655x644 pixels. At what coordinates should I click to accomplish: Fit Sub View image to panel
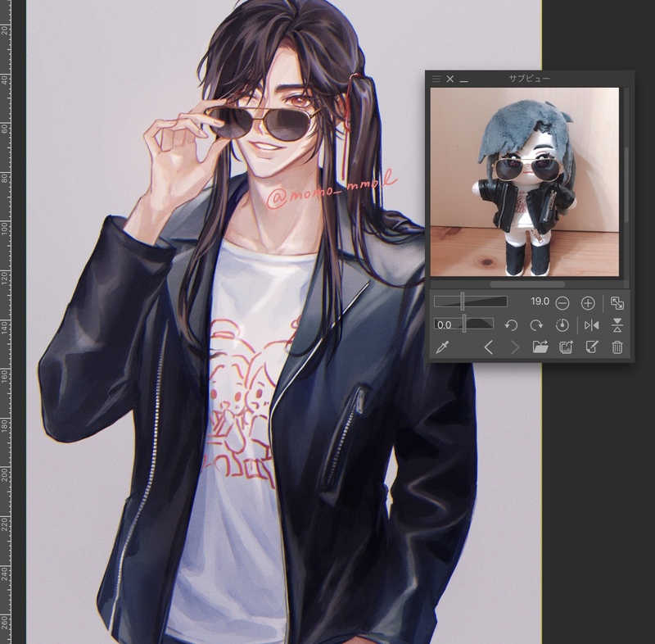pyautogui.click(x=617, y=303)
